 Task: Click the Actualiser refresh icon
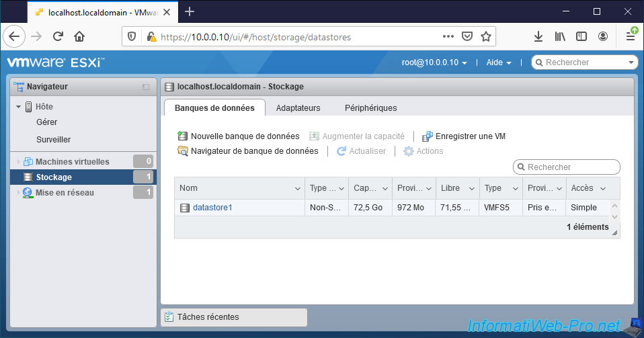pyautogui.click(x=341, y=151)
